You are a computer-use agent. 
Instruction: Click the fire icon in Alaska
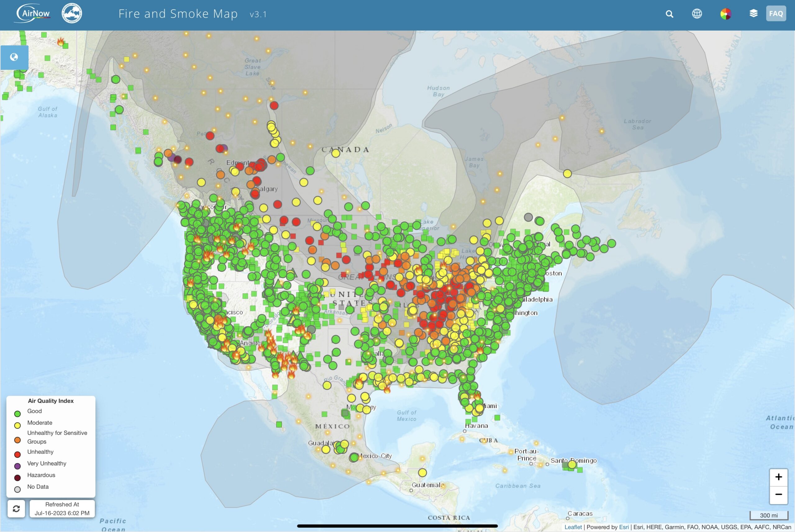[61, 42]
